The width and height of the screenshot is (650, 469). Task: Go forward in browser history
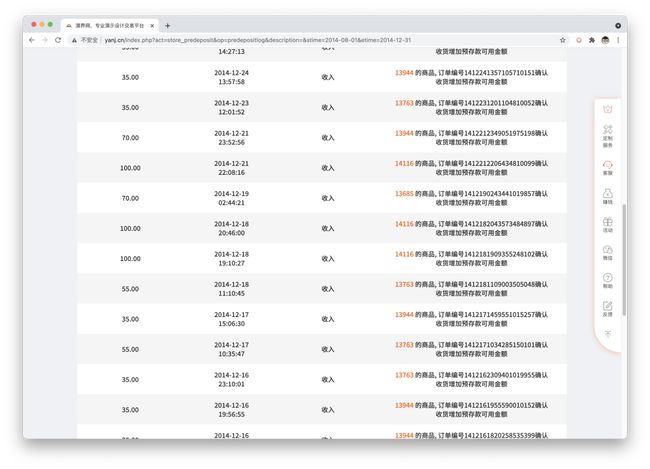(45, 40)
